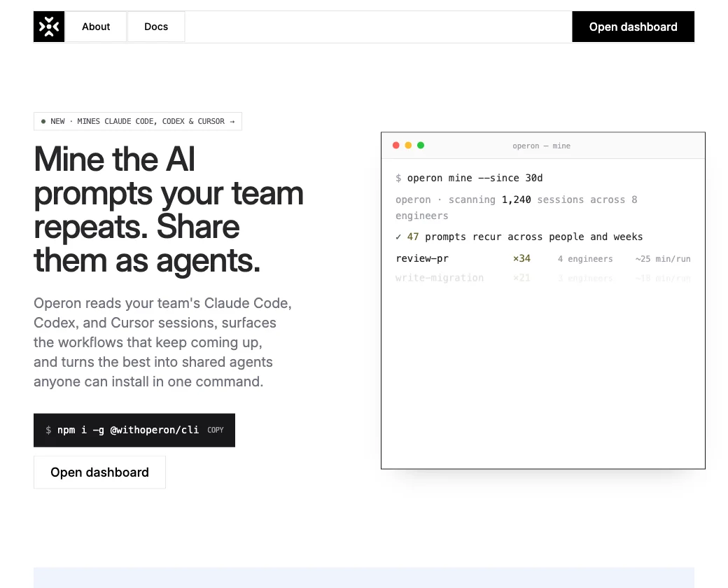This screenshot has width=728, height=588.
Task: Click Open dashboard in the header
Action: [x=633, y=27]
